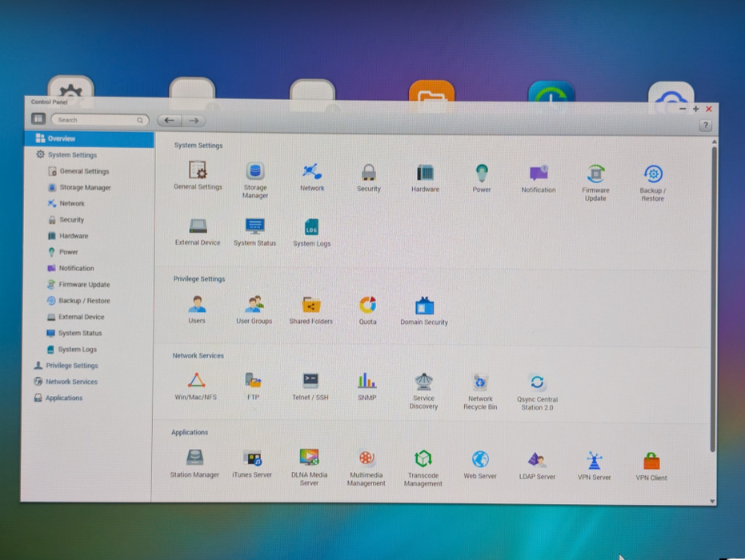Open Security padlock icon in overview

pos(368,173)
